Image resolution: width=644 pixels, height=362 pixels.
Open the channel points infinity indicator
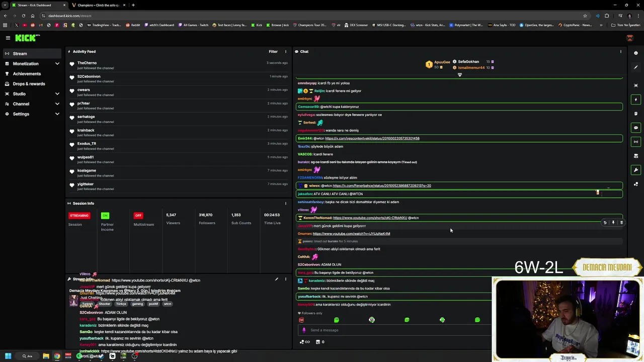304,342
